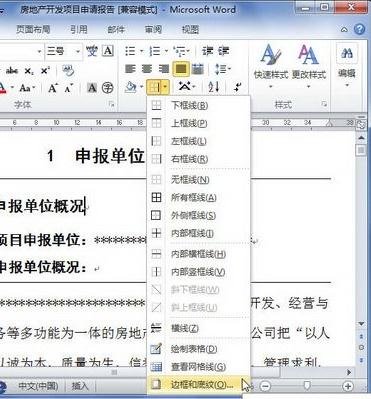The width and height of the screenshot is (371, 399).
Task: Select 横线(Z) menu entry
Action: coord(198,328)
